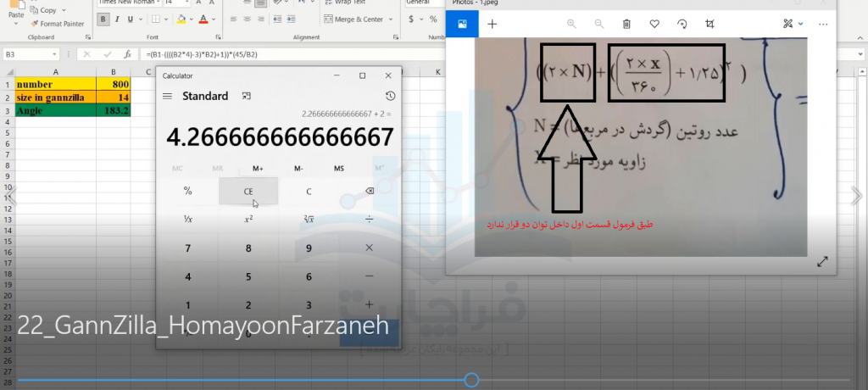Open the Merge & Center dropdown arrow
This screenshot has width=868, height=390.
coord(390,19)
